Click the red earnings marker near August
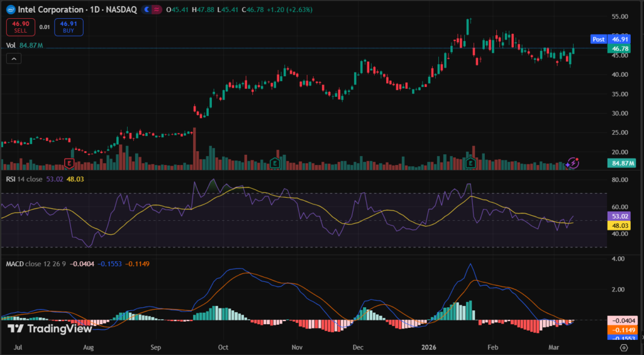This screenshot has height=355, width=644. tap(69, 163)
